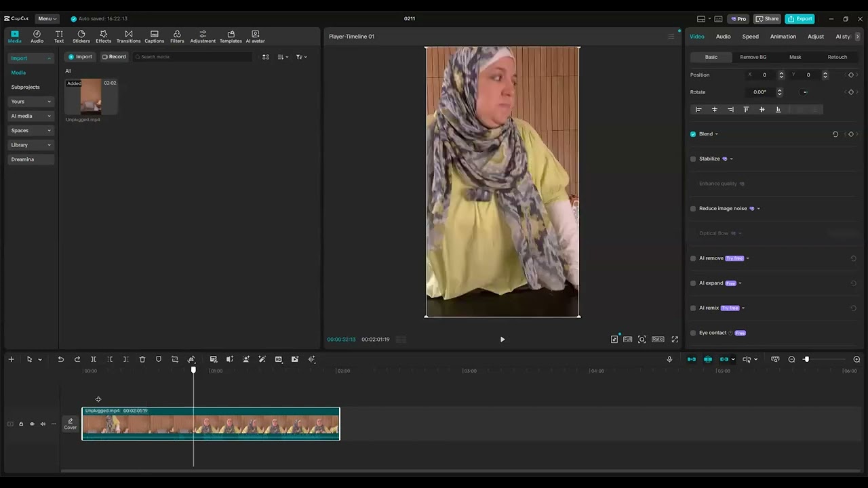This screenshot has width=868, height=488.
Task: Click the Record button in media panel
Action: (x=114, y=57)
